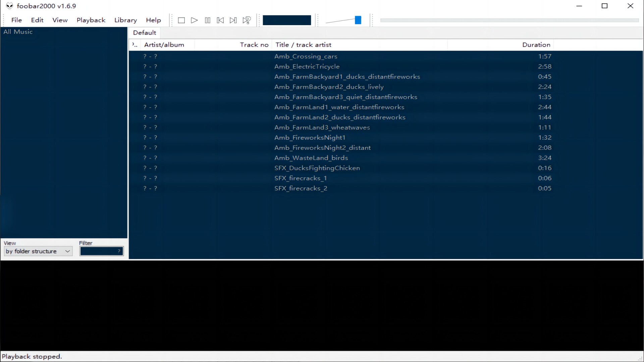Viewport: 644px width, 362px height.
Task: Sort by Duration column header
Action: point(536,45)
